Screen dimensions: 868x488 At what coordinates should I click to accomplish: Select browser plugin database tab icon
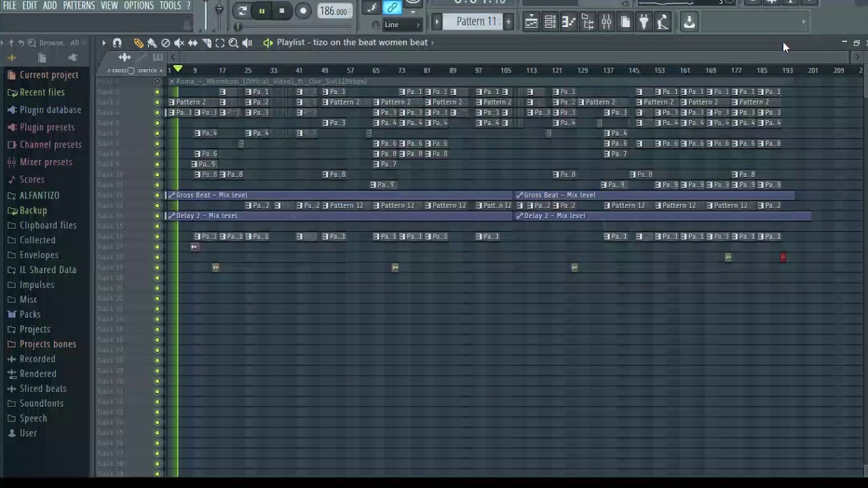(x=73, y=58)
